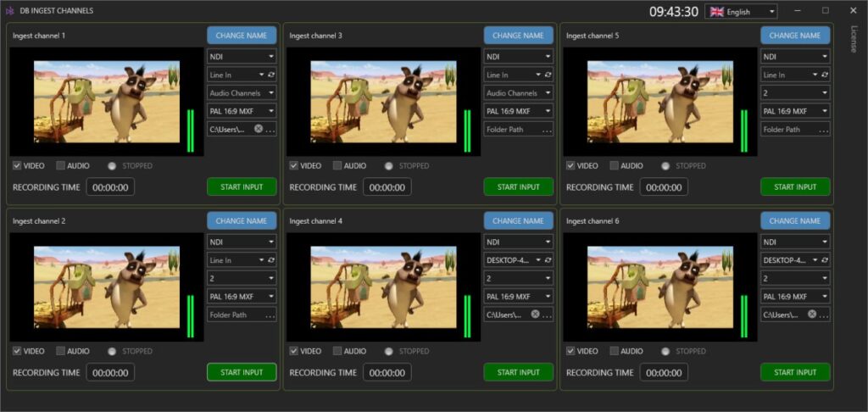Toggle VIDEO checkbox in Ingest channel 2

[17, 351]
